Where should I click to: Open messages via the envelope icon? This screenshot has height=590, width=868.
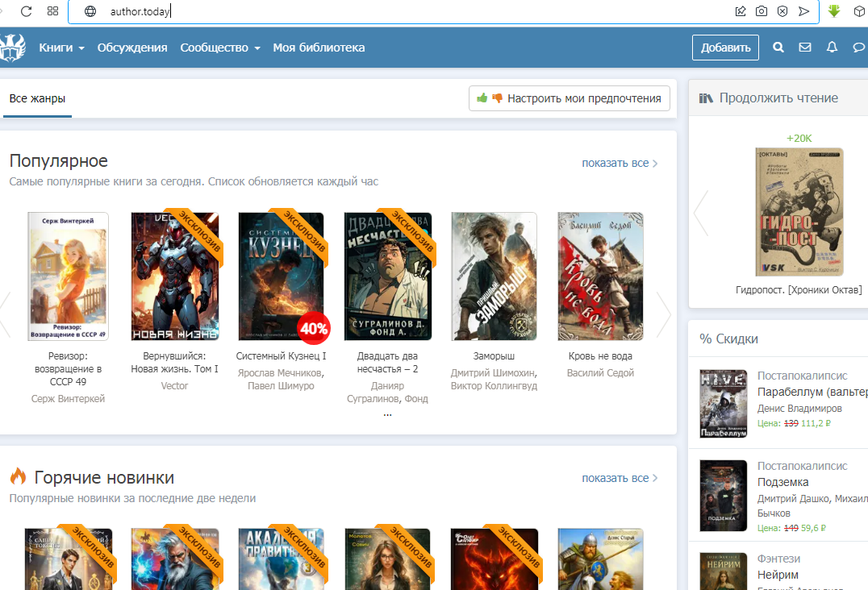click(805, 48)
